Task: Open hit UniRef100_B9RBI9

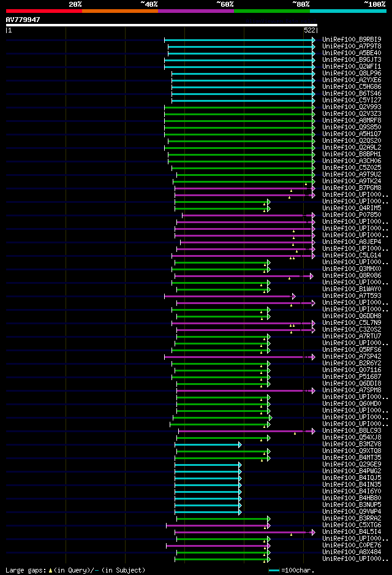Action: 352,39
